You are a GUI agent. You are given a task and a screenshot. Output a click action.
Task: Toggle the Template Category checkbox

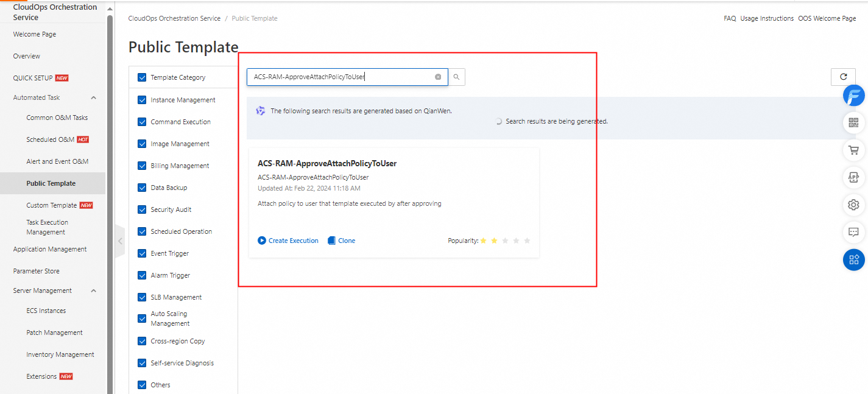[x=142, y=77]
